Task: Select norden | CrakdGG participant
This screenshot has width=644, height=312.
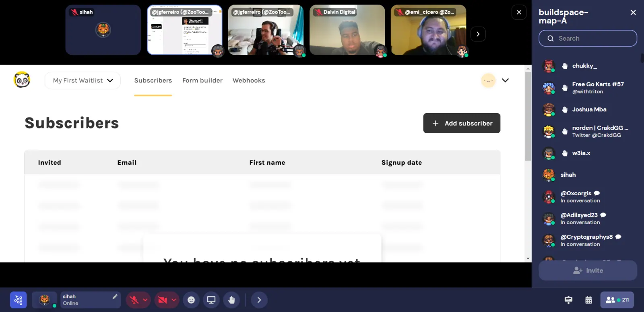Action: pyautogui.click(x=588, y=131)
